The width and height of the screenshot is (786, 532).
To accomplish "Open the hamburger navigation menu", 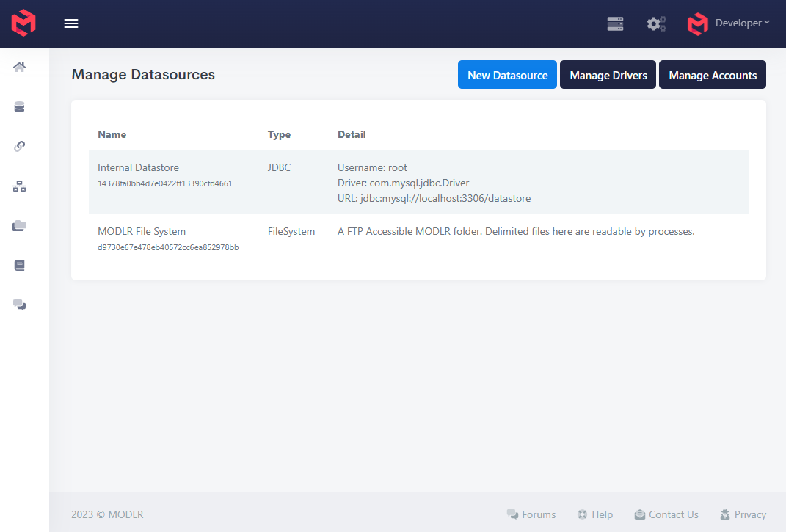I will [x=70, y=23].
